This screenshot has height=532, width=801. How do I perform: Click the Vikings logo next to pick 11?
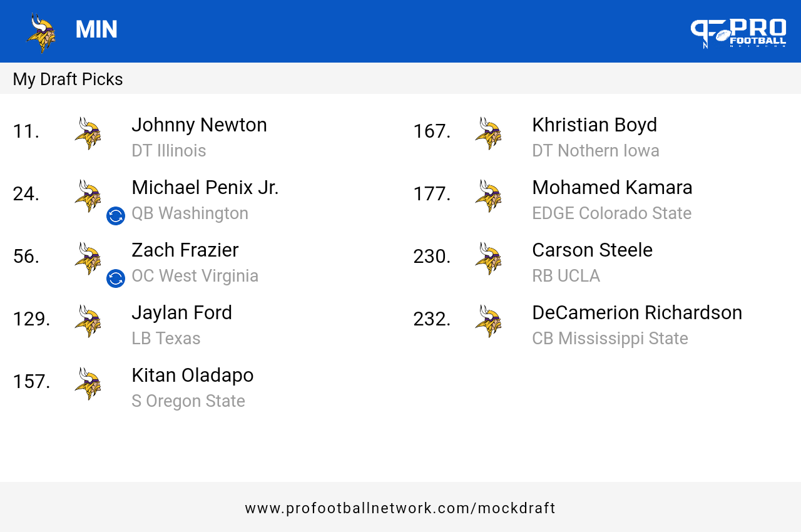[x=88, y=133]
